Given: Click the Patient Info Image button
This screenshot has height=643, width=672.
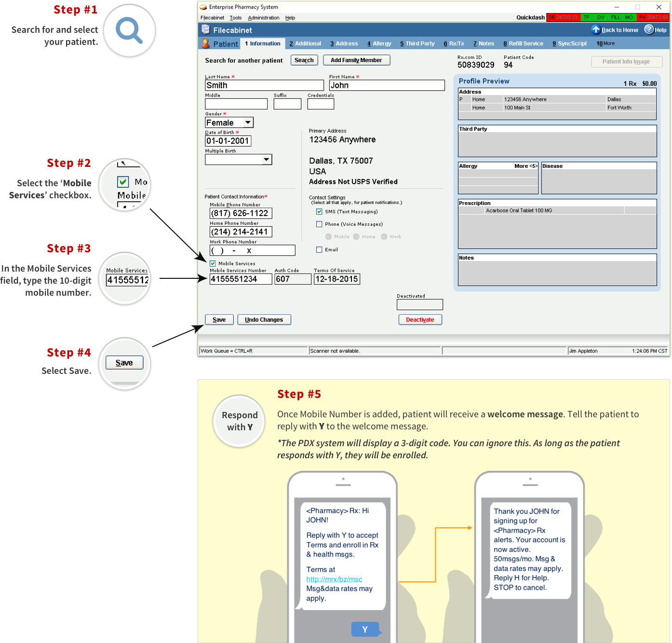Looking at the screenshot, I should [627, 62].
